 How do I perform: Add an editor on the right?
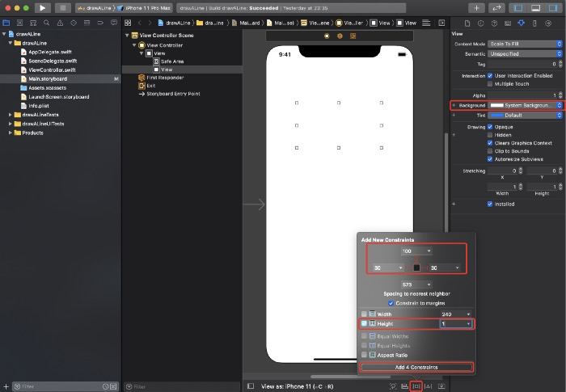(x=441, y=23)
